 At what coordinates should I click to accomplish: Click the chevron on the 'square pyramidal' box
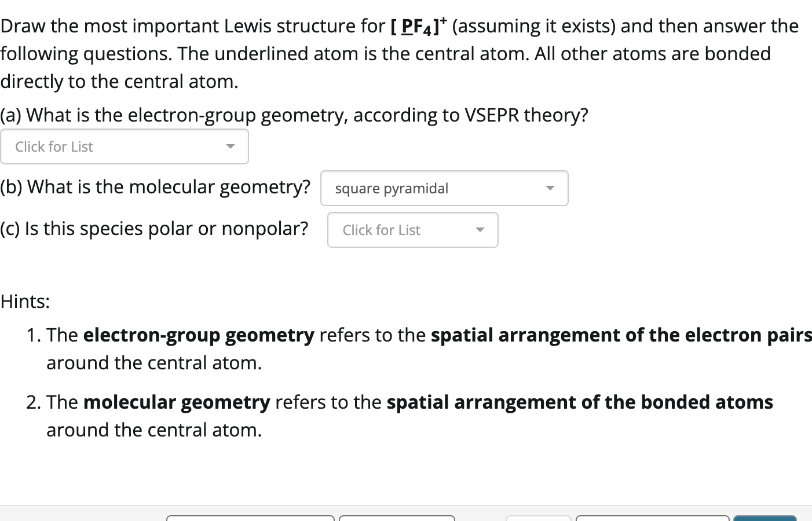(x=550, y=188)
